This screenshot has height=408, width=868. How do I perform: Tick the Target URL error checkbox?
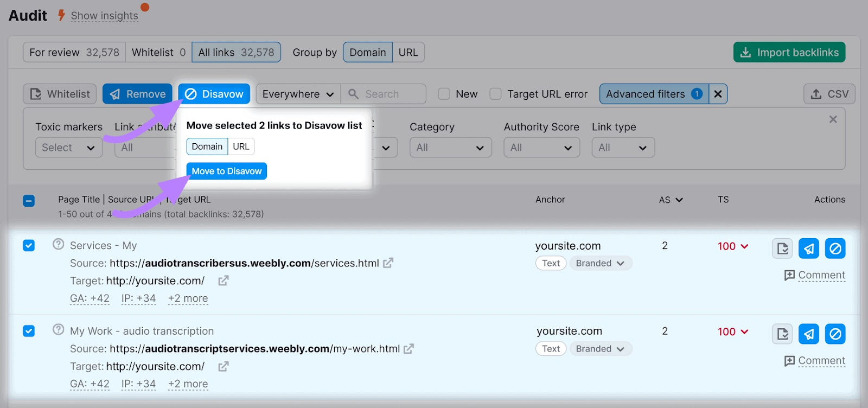click(495, 94)
